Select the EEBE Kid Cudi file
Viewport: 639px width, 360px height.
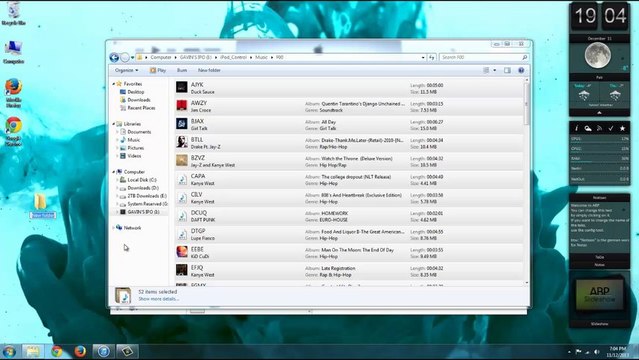coord(349,253)
